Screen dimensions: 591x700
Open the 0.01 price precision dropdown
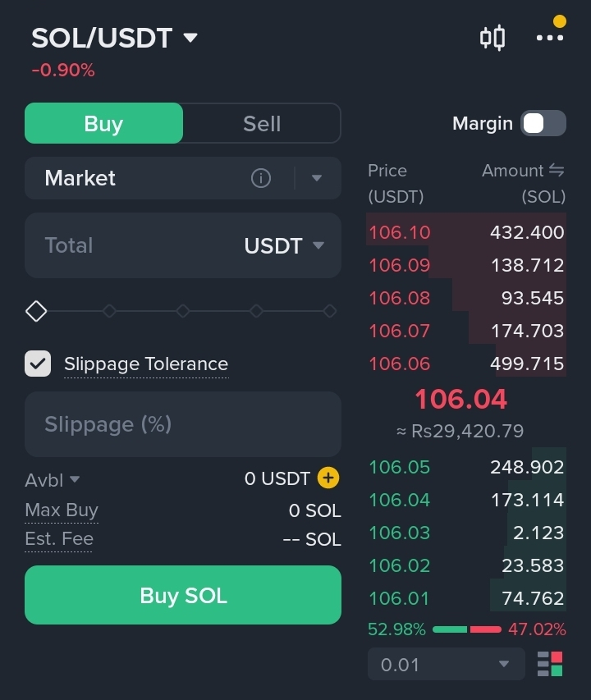tap(447, 664)
